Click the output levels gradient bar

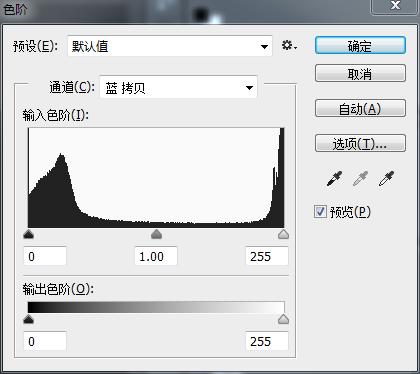click(x=156, y=307)
